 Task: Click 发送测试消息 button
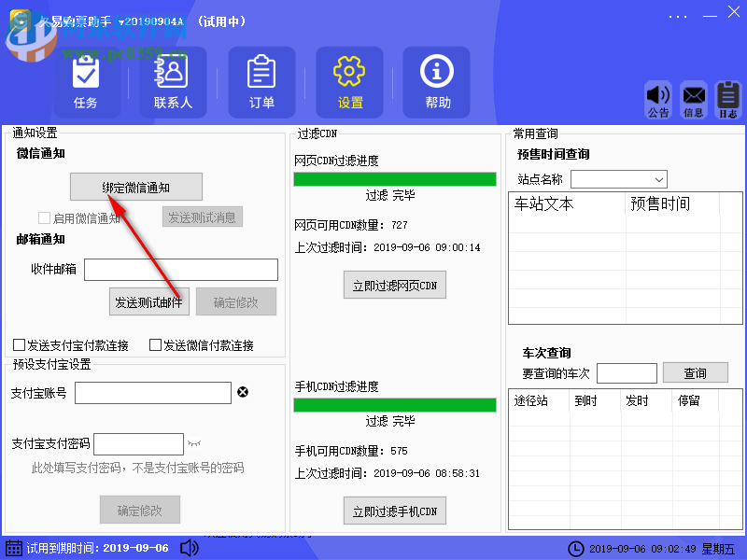203,217
